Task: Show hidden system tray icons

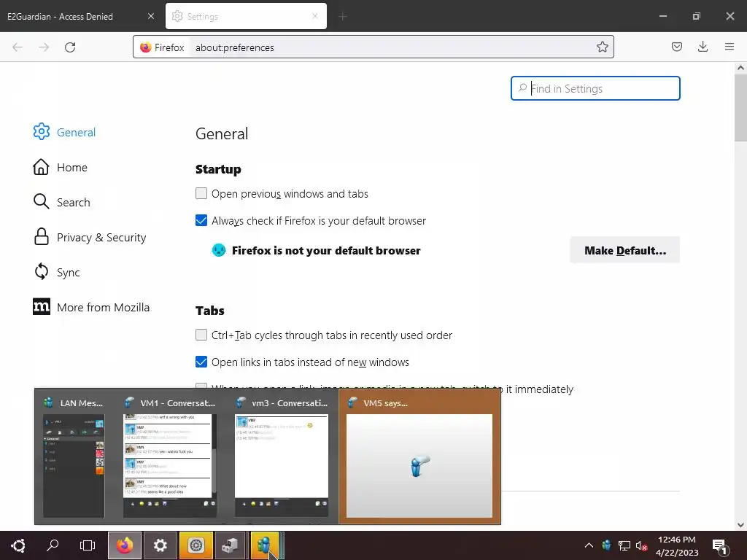Action: point(589,545)
